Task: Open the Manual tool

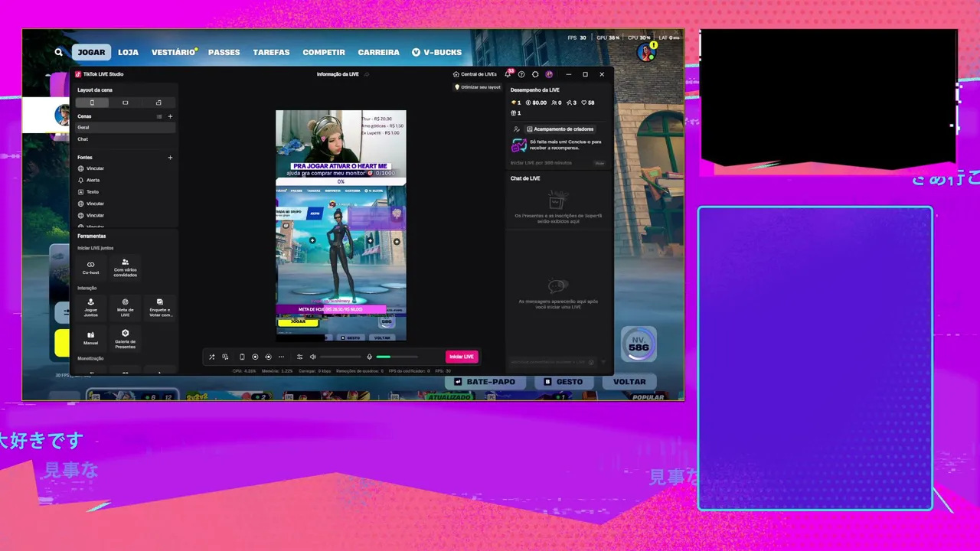Action: [91, 338]
